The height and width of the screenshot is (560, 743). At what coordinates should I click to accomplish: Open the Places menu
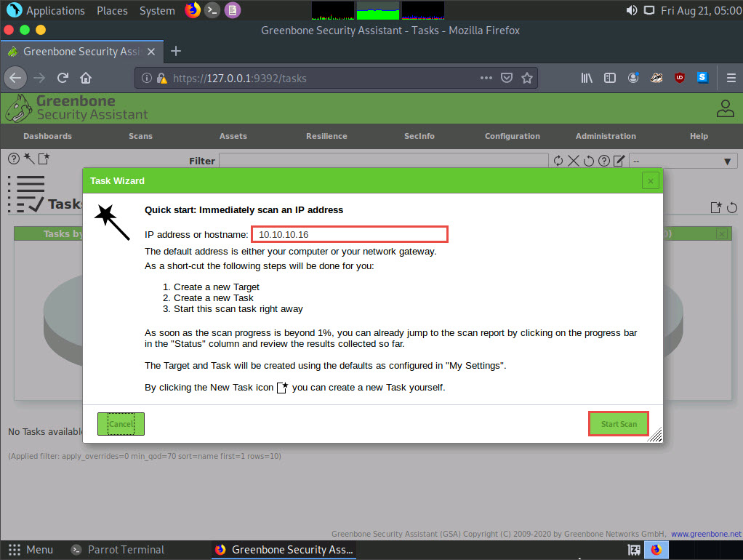point(112,10)
